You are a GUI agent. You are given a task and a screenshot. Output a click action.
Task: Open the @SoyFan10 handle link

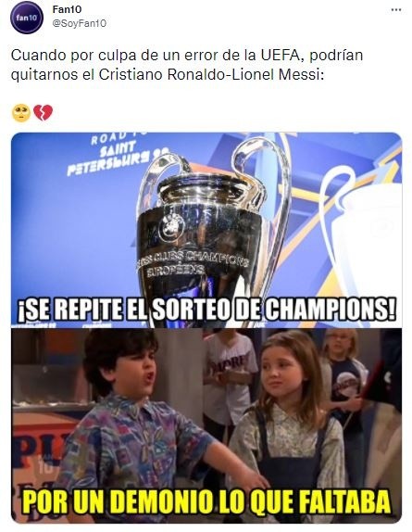point(79,23)
